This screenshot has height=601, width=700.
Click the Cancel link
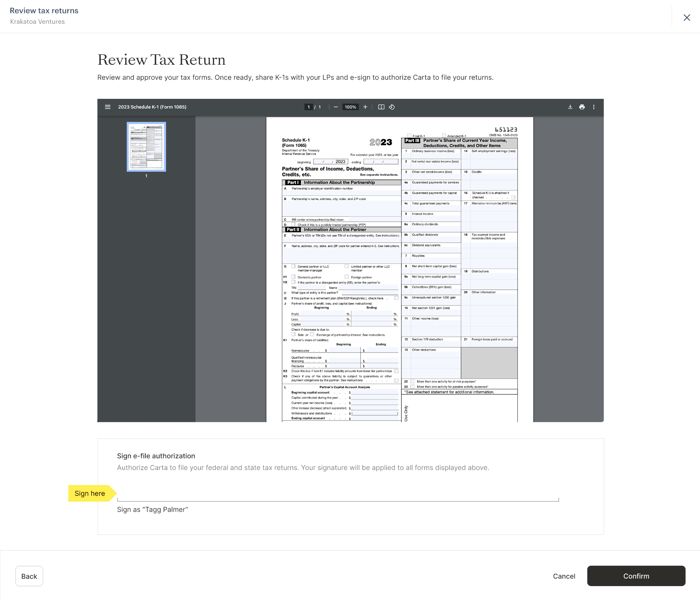[564, 576]
